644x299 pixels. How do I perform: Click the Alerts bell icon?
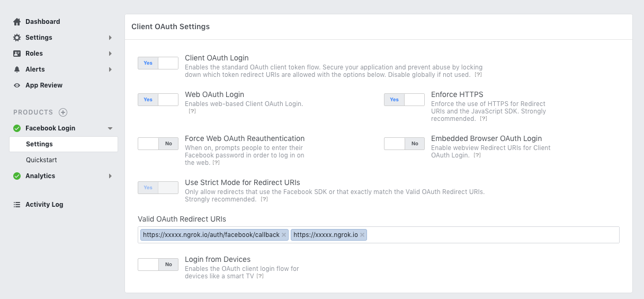click(x=17, y=69)
